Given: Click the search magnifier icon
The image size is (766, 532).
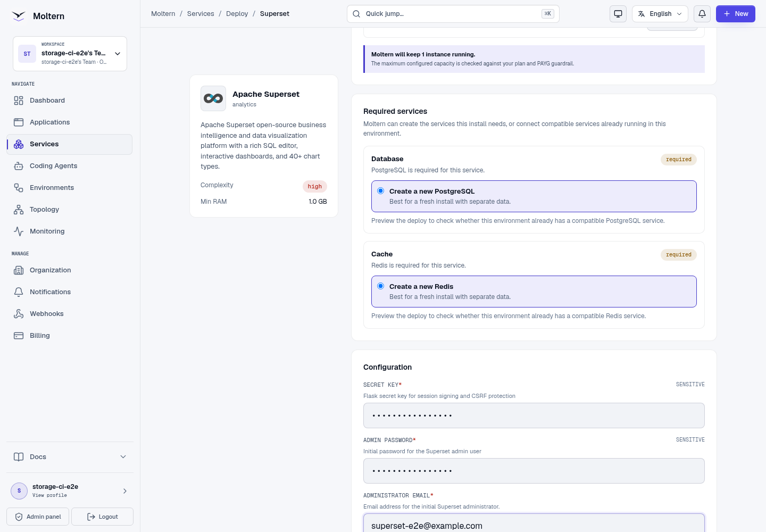Looking at the screenshot, I should tap(356, 14).
